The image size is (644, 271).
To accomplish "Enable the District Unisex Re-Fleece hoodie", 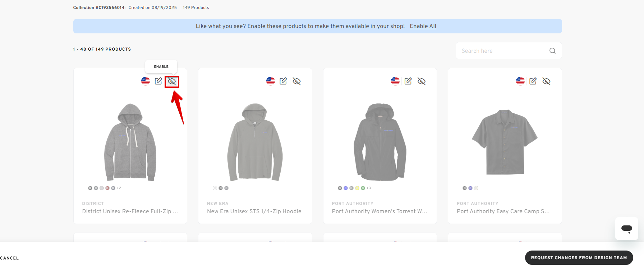I will click(x=172, y=81).
